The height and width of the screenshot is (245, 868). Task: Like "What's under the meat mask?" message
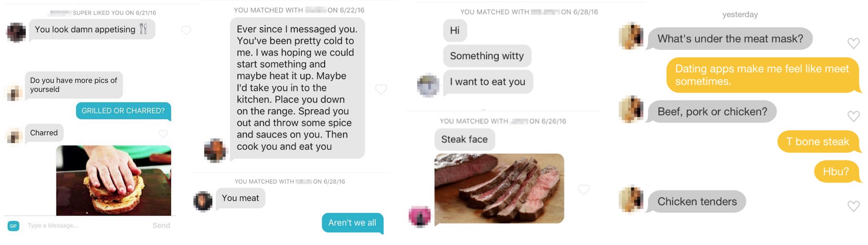(853, 43)
